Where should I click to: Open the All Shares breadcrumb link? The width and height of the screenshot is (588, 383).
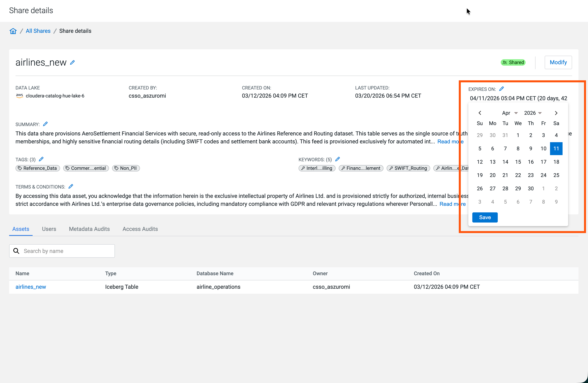coord(38,31)
